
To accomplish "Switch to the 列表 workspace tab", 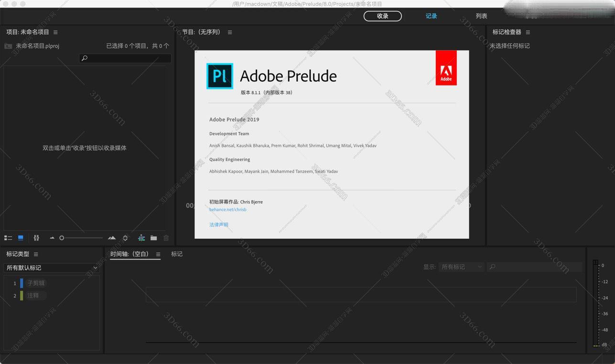I will coord(481,16).
